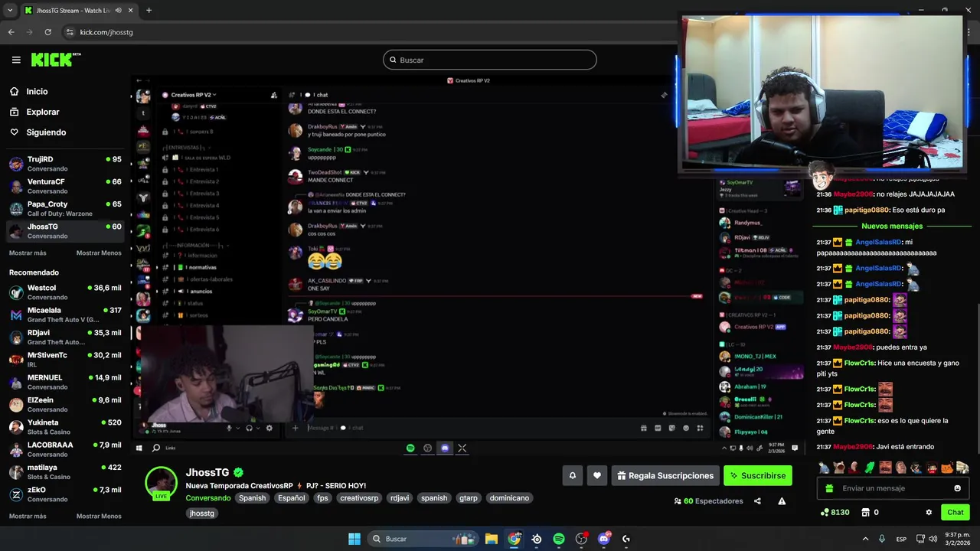Select the fps tag
980x551 pixels.
pyautogui.click(x=322, y=498)
